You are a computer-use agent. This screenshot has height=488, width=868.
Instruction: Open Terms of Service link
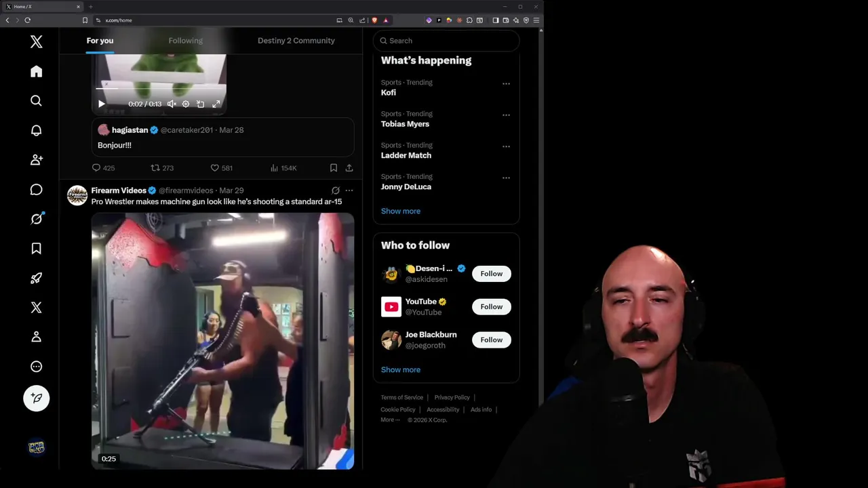click(x=401, y=397)
